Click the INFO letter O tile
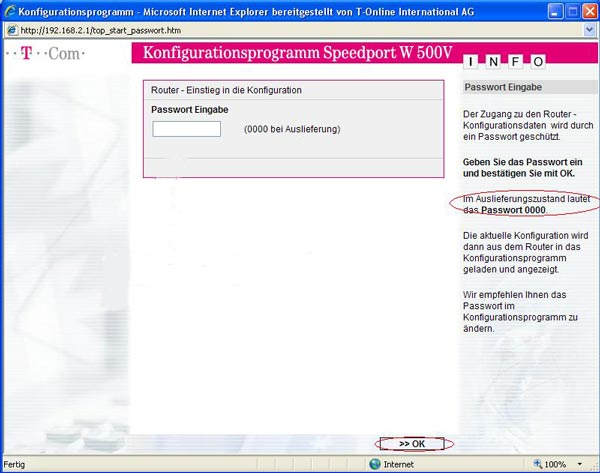 pos(538,61)
